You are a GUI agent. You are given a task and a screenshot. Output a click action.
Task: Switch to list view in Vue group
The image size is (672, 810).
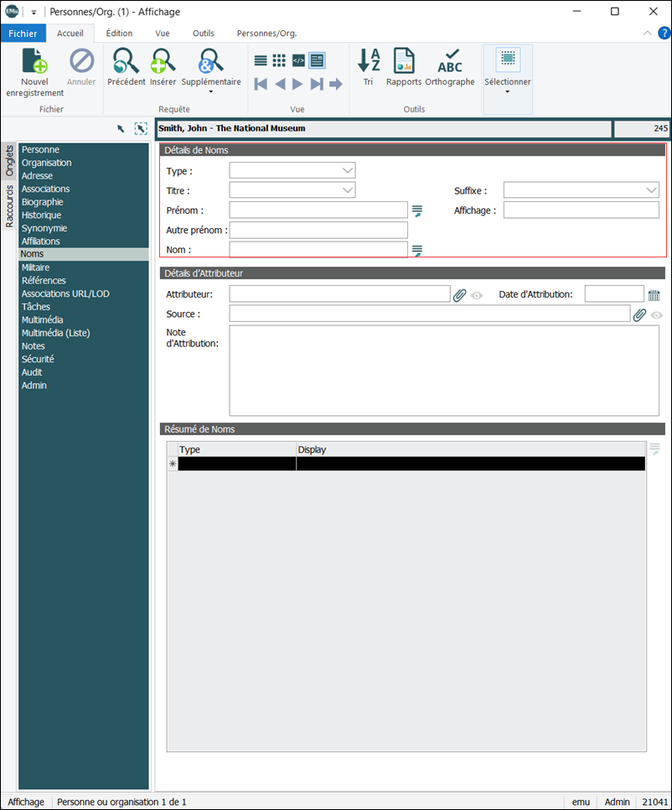tap(261, 61)
